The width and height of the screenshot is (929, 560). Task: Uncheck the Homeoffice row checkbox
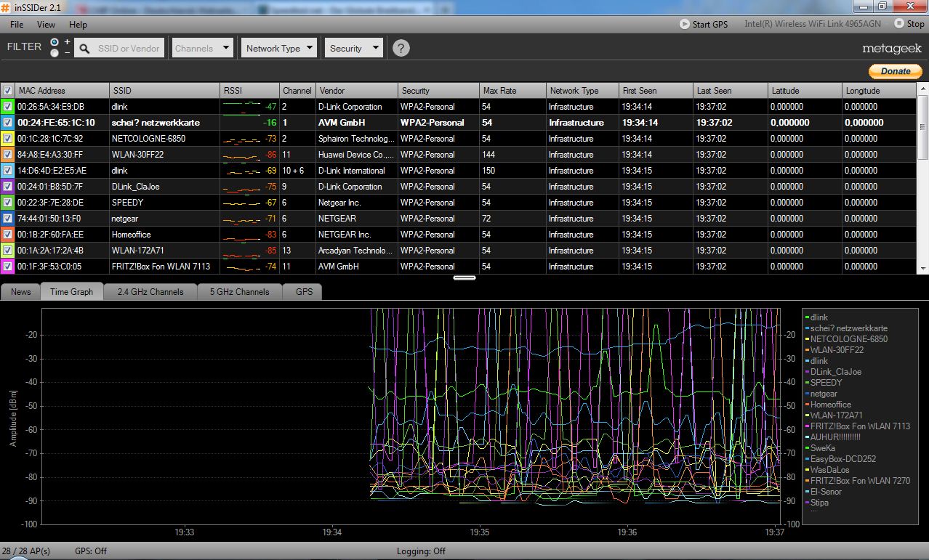[7, 235]
